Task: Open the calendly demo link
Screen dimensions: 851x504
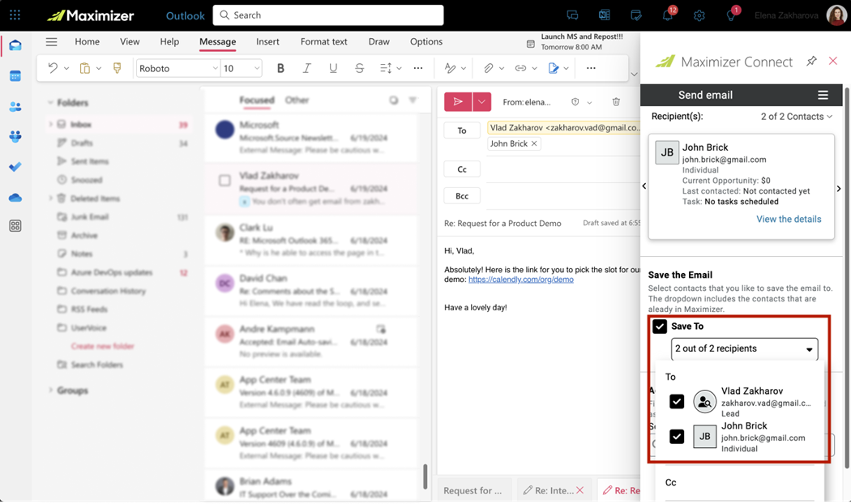Action: 521,280
